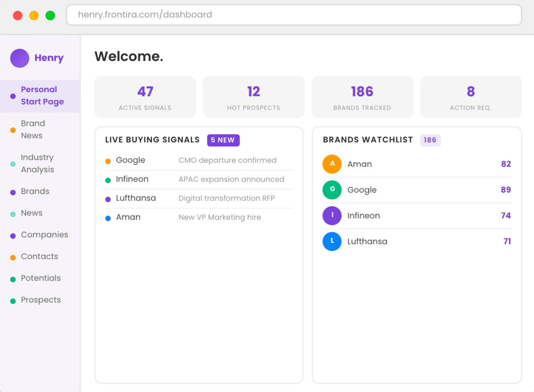Toggle the purple dot next to Brands
This screenshot has width=534, height=392.
[13, 192]
